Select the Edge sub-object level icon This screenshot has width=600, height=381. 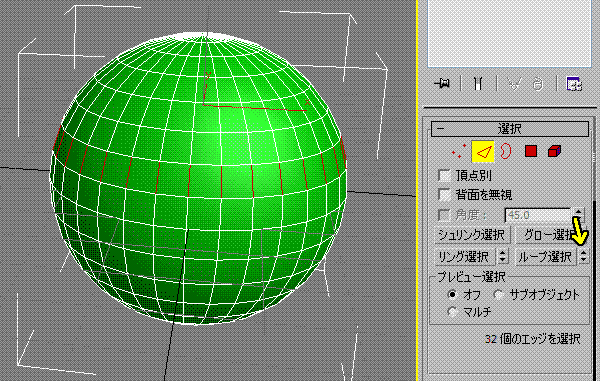[x=483, y=151]
